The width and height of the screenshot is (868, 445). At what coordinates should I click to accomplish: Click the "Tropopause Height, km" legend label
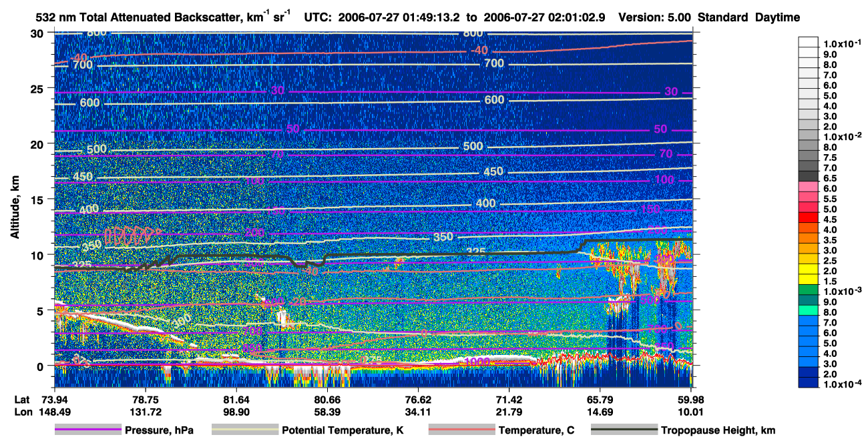point(718,430)
